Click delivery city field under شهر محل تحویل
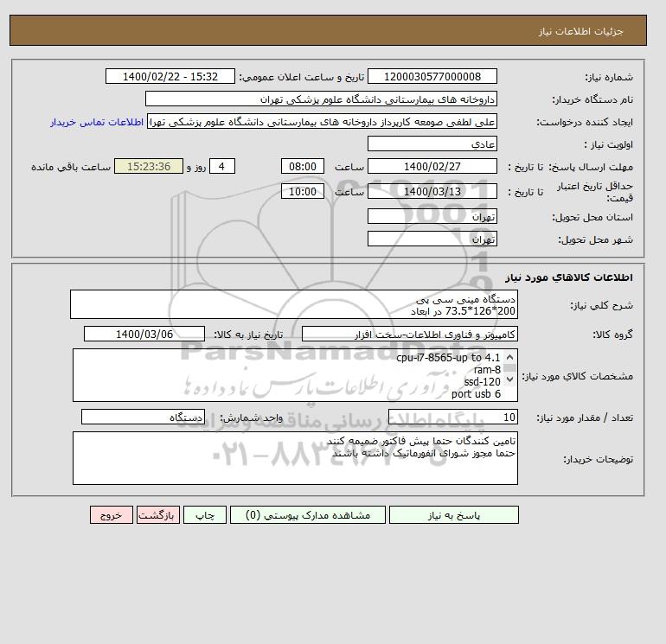666x644 pixels. coord(432,239)
